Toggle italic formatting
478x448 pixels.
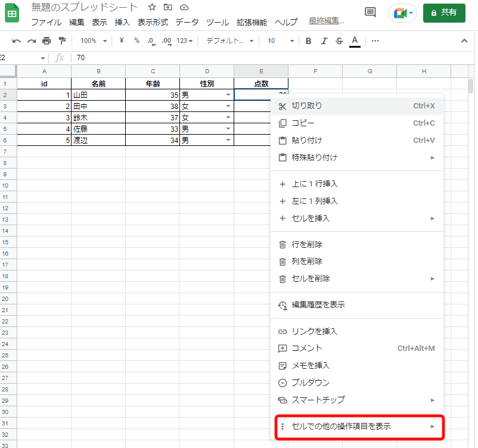324,41
